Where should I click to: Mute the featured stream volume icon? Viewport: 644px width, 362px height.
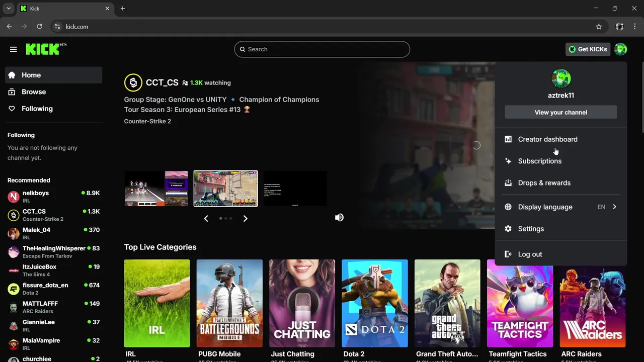[340, 217]
